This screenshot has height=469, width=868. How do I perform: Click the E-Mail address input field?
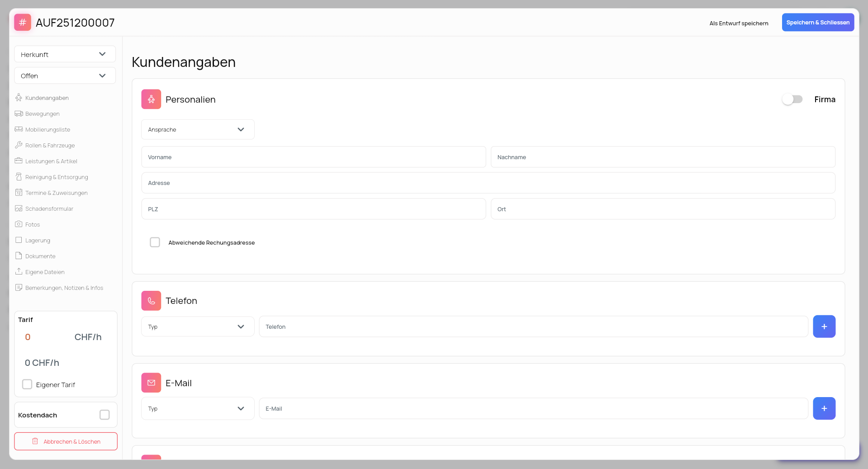pos(533,408)
